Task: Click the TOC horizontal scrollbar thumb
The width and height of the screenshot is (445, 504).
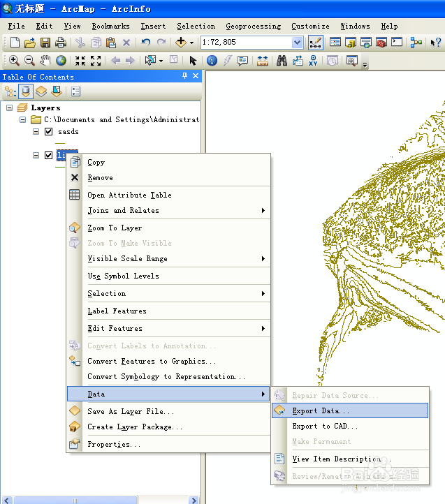Action: click(x=75, y=500)
